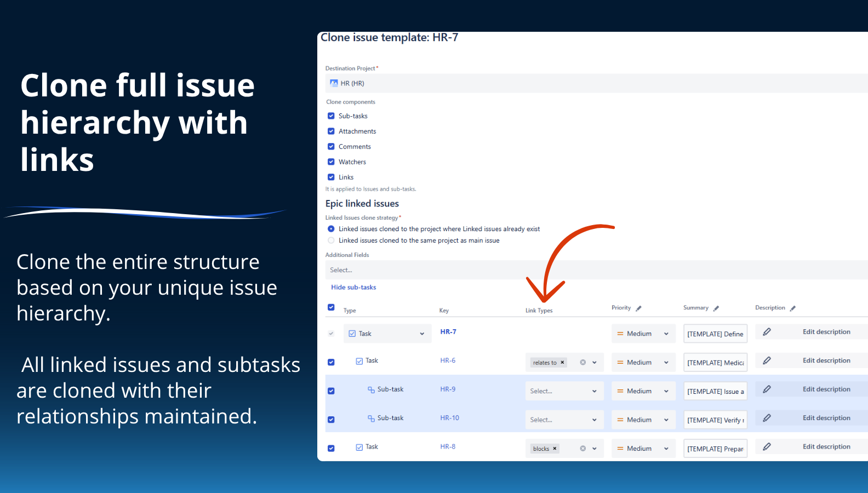Toggle the select-all checkbox in table header
Screen dimensions: 868x493
point(331,307)
